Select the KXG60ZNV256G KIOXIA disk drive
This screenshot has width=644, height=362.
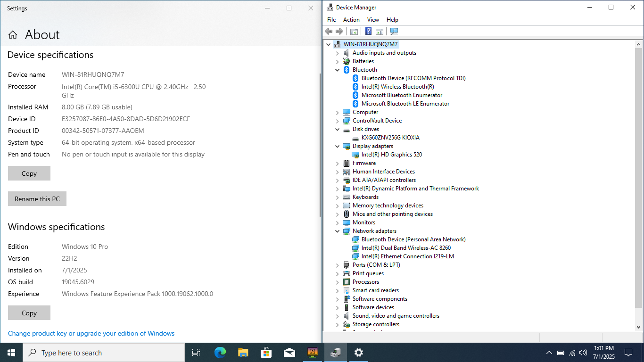pyautogui.click(x=390, y=138)
